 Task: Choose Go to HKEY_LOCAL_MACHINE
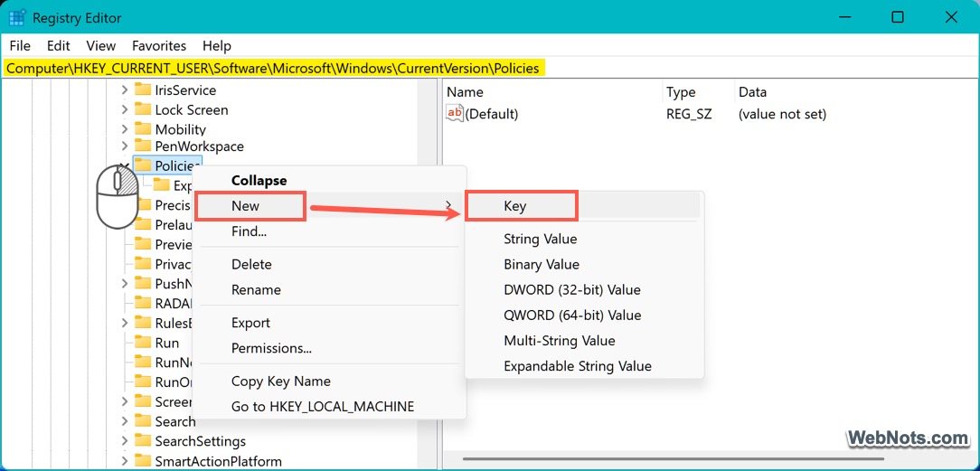tap(322, 407)
